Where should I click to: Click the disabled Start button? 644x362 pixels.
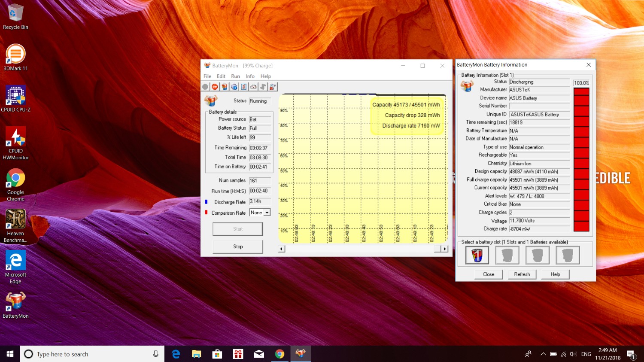238,229
